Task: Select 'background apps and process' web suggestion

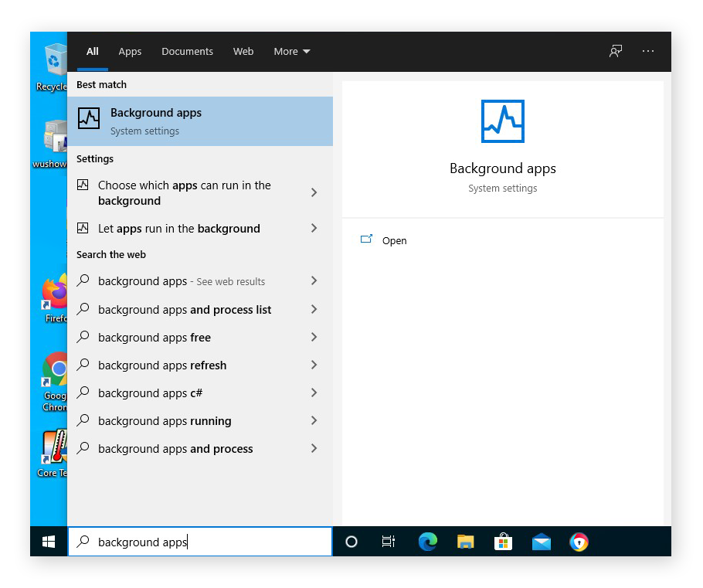Action: click(x=200, y=448)
